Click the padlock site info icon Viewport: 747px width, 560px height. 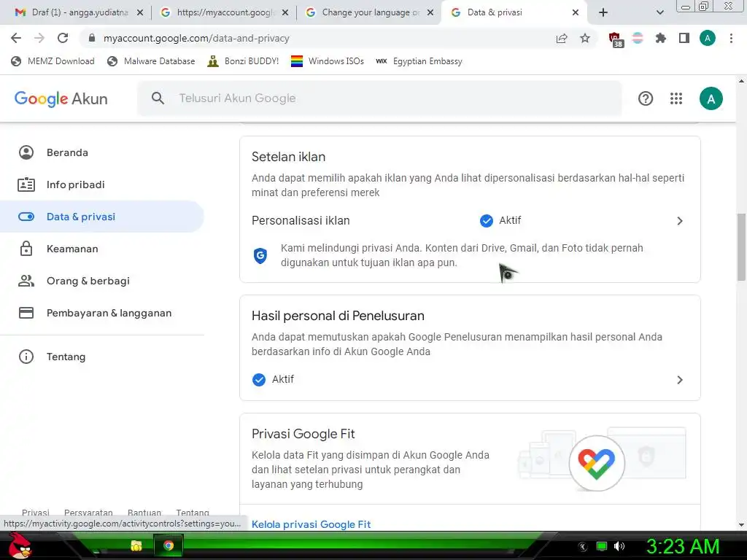pyautogui.click(x=92, y=38)
